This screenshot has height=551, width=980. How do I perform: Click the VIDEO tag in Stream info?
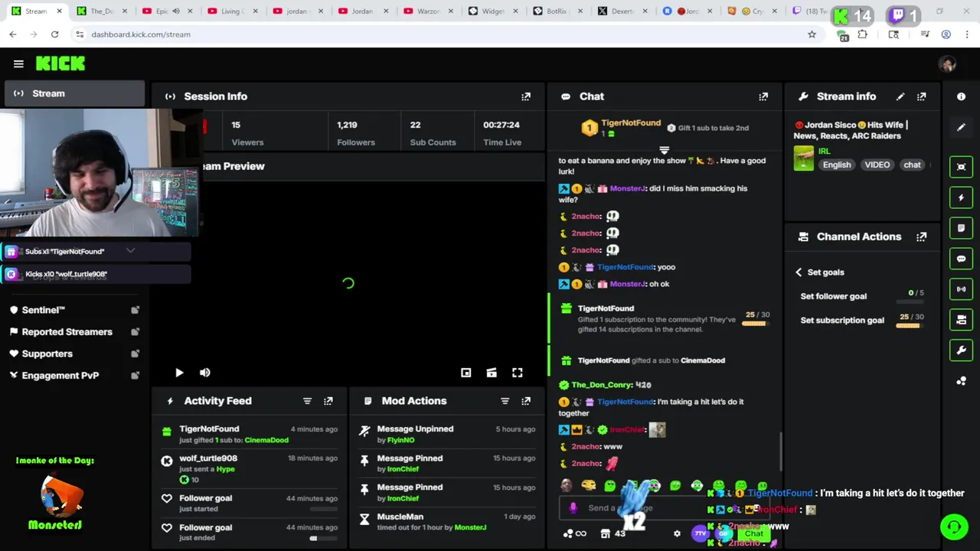click(x=877, y=165)
